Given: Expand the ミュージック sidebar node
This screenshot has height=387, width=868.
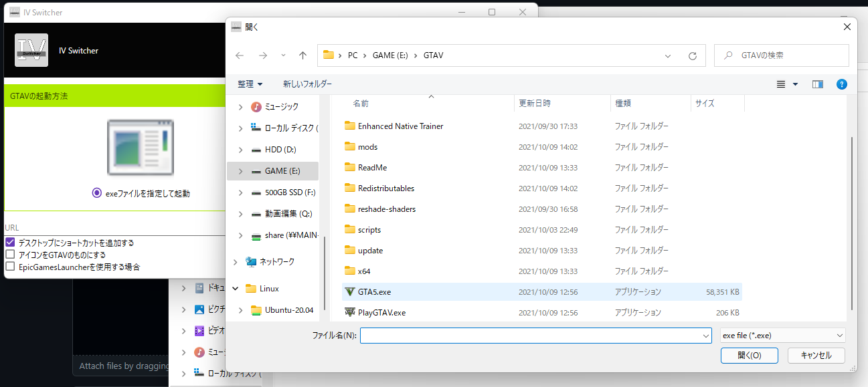Looking at the screenshot, I should [x=241, y=106].
